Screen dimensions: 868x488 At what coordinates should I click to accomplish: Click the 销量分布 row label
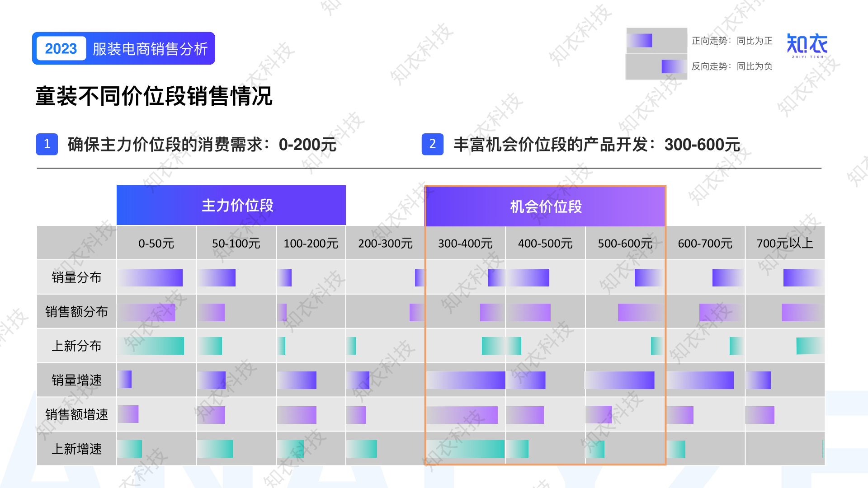coord(76,277)
